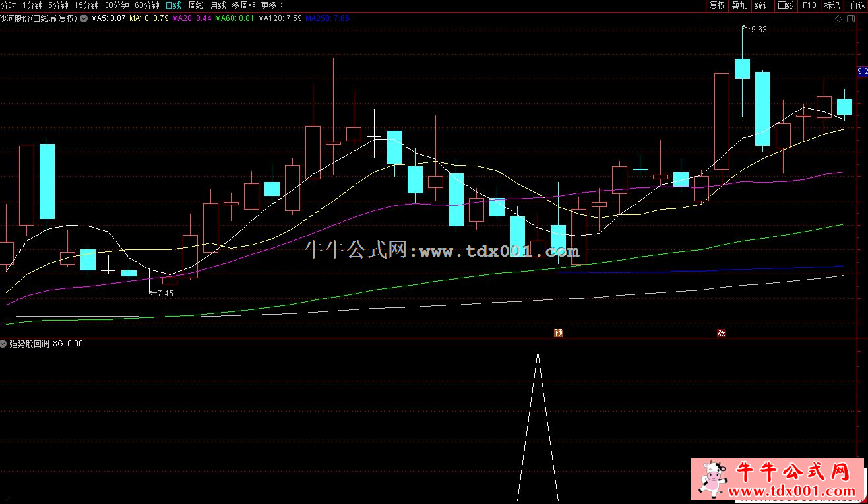Click the MA60: 8.01 indicator label
This screenshot has height=504, width=868.
[235, 18]
